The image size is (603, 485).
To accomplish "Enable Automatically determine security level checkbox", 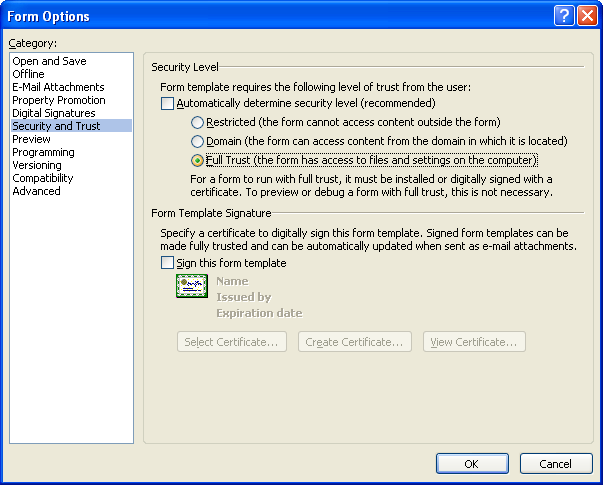I will (x=167, y=103).
